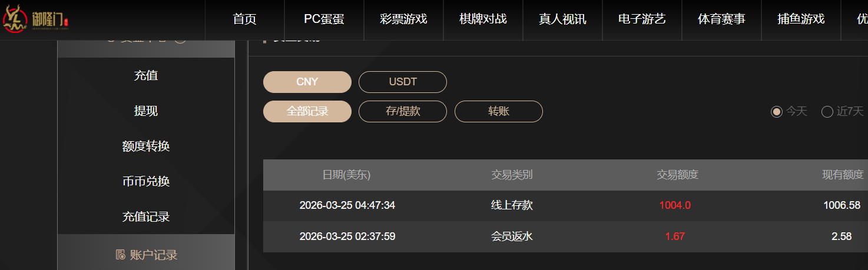Viewport: 868px width, 270px height.
Task: Go to 额度转换 in sidebar
Action: click(x=146, y=146)
